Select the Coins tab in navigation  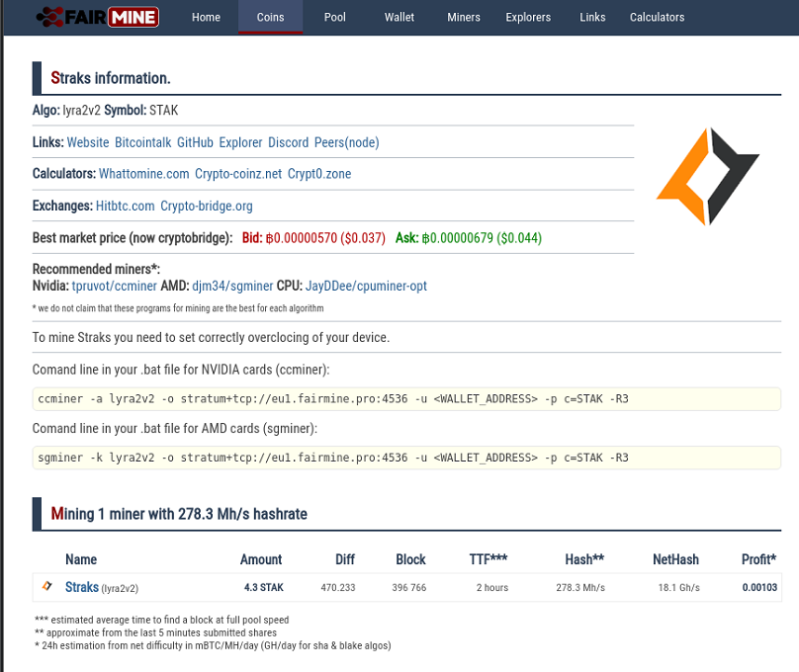pos(271,18)
